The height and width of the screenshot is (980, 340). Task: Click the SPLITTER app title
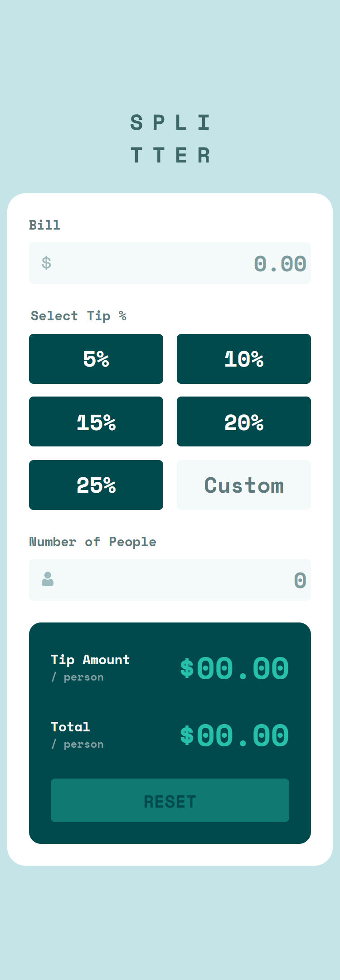point(170,138)
